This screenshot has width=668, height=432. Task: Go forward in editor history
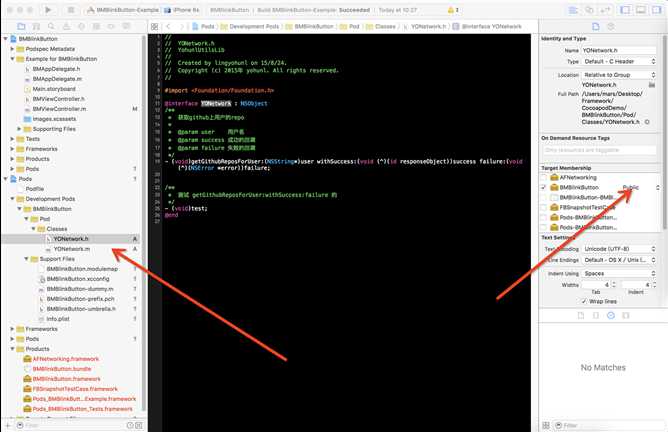(x=181, y=26)
